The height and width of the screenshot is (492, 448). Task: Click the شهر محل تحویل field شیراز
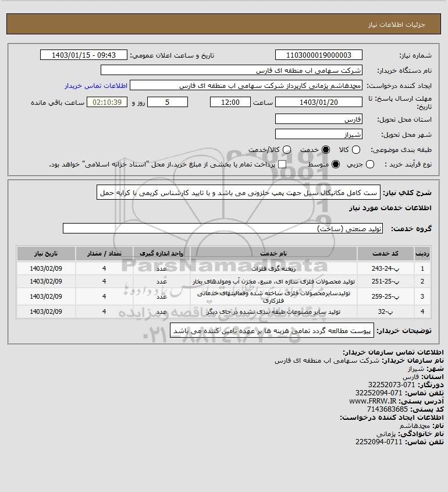318,134
